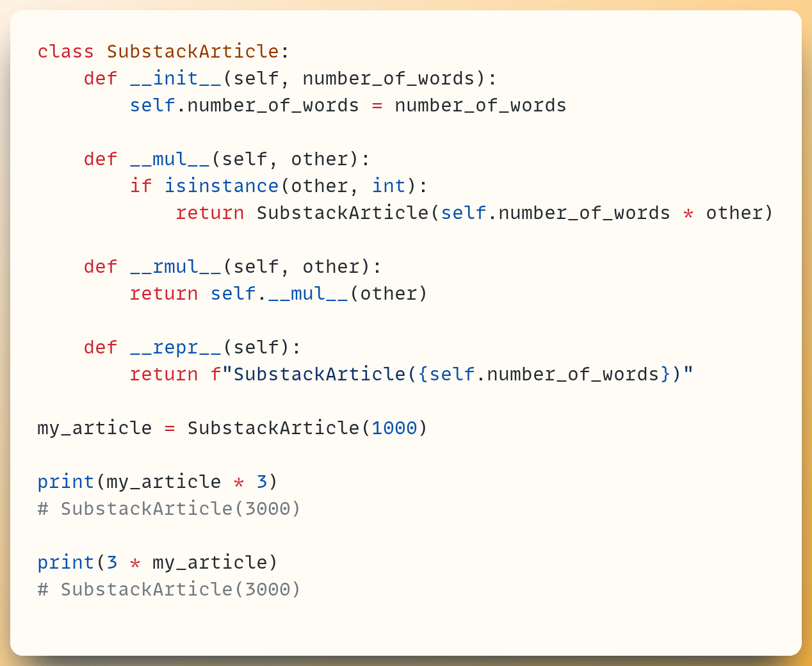The height and width of the screenshot is (666, 812).
Task: Select the number 3 in second print
Action: (x=111, y=562)
